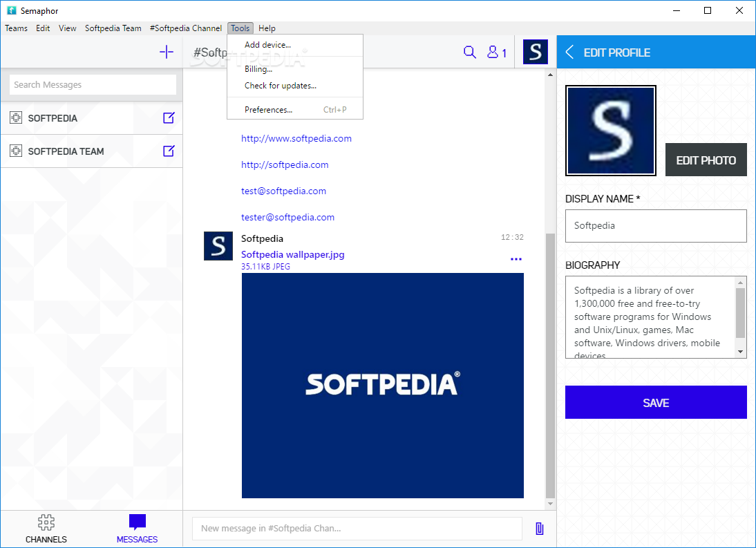Click the biography scrollbar thumb
The height and width of the screenshot is (548, 756).
tap(741, 312)
